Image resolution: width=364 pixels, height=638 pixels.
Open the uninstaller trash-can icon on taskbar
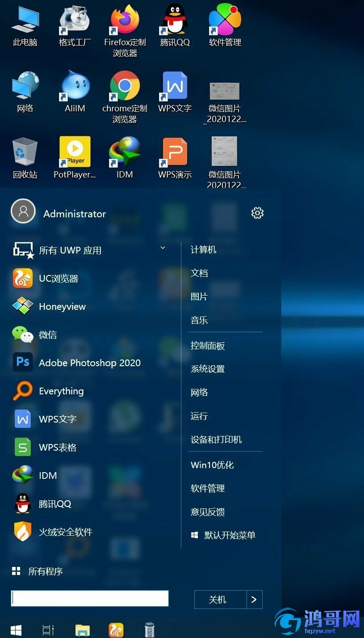click(150, 630)
